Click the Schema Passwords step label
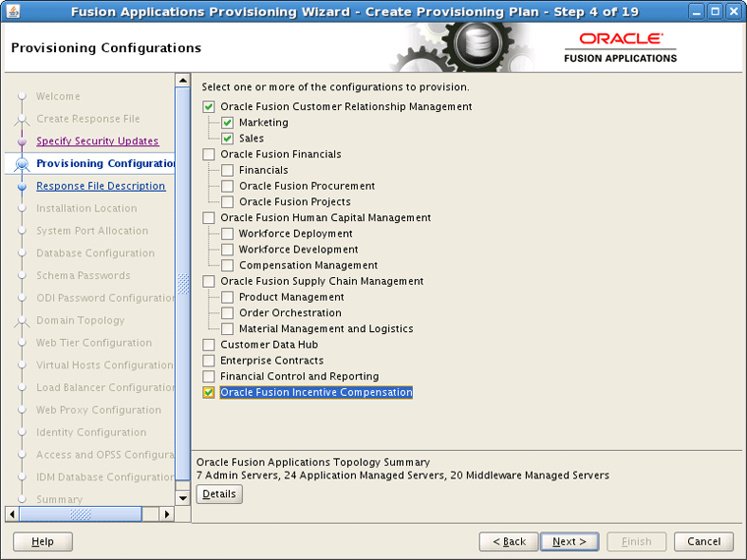The image size is (747, 560). pyautogui.click(x=84, y=275)
